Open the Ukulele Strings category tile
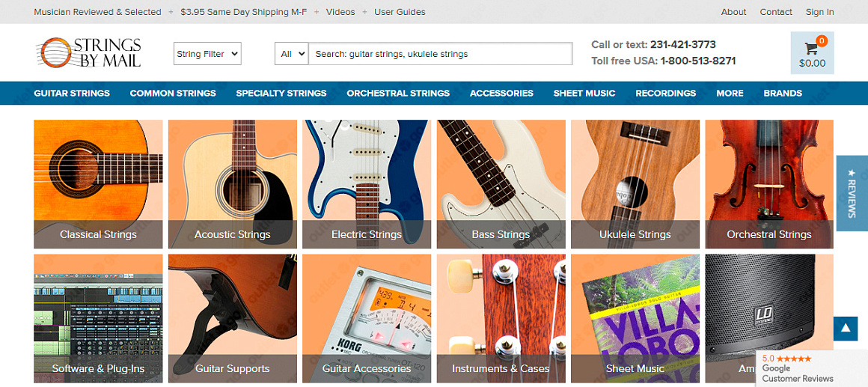Screen dimensions: 868x387 635,184
